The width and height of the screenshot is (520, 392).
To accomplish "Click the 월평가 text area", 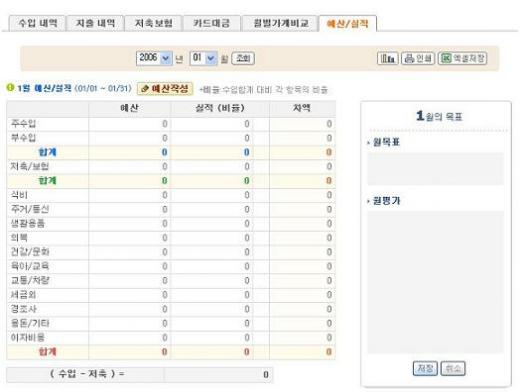I will coord(435,282).
